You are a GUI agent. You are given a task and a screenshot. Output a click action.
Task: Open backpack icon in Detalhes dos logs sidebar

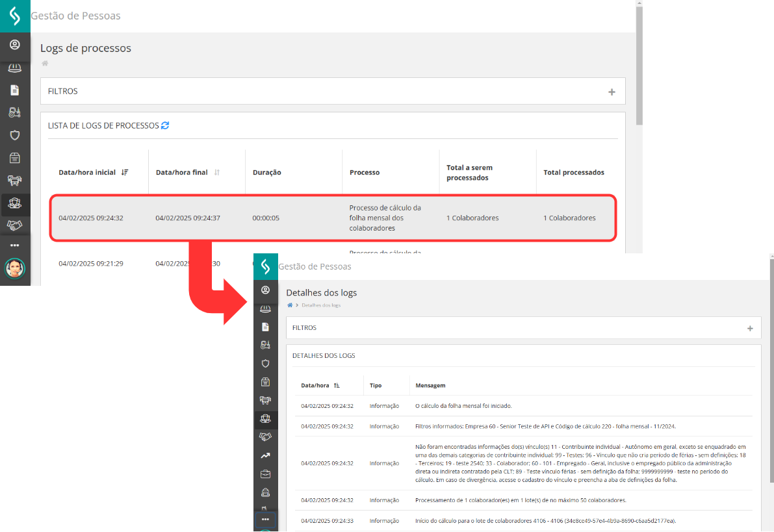pos(266,492)
